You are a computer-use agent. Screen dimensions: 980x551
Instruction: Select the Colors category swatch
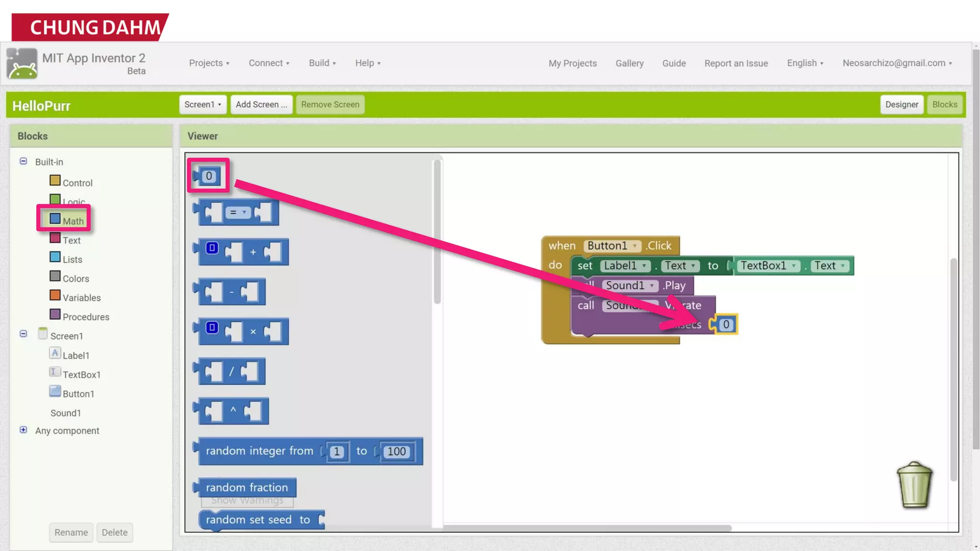click(55, 276)
